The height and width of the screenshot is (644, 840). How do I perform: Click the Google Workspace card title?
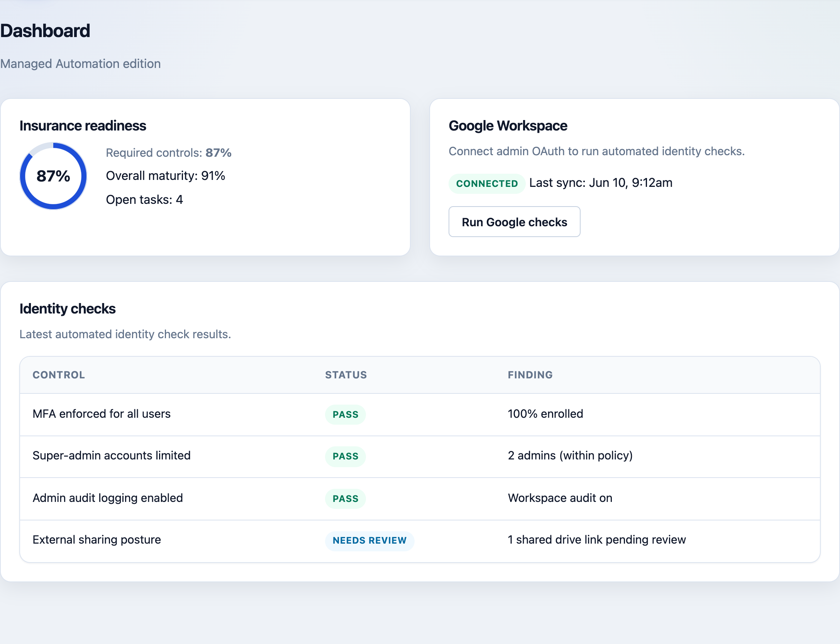(x=508, y=126)
